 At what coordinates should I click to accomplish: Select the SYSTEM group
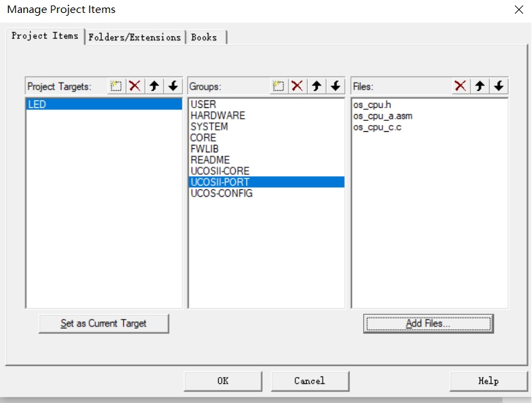(x=266, y=127)
